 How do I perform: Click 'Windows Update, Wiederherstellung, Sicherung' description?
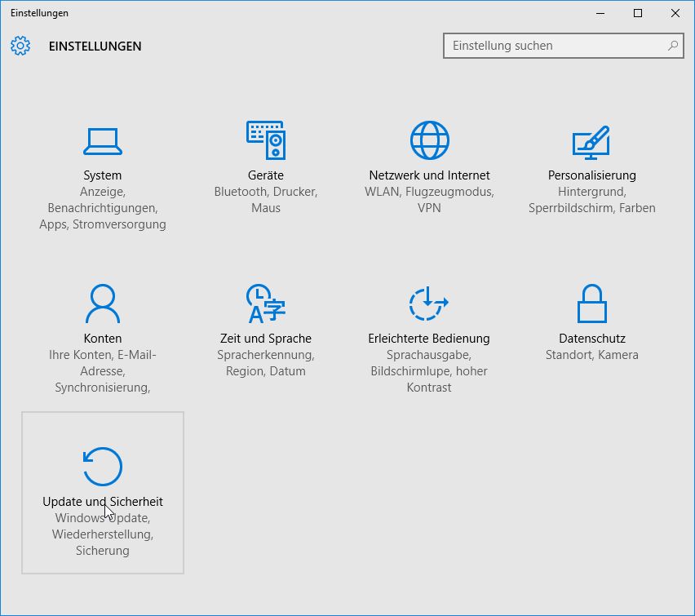click(103, 534)
